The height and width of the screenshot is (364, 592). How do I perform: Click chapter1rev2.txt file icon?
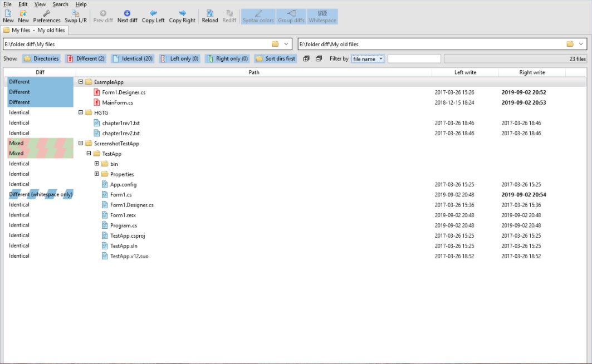click(97, 133)
